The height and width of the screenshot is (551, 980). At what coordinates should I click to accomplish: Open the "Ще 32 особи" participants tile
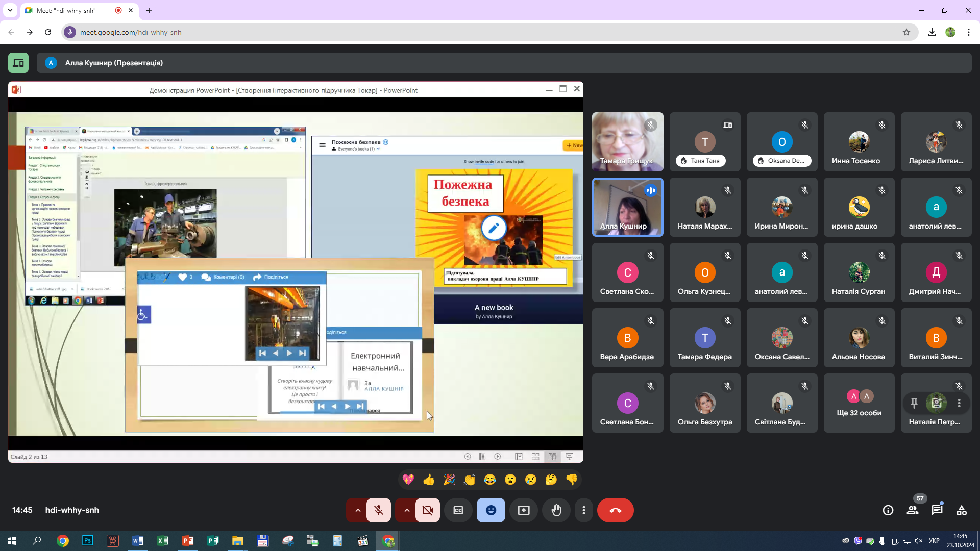[859, 403]
